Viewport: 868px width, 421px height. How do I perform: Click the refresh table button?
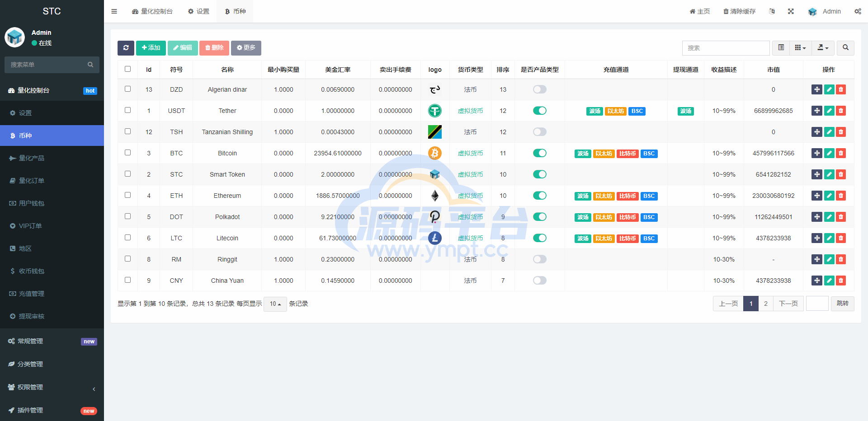pyautogui.click(x=126, y=48)
